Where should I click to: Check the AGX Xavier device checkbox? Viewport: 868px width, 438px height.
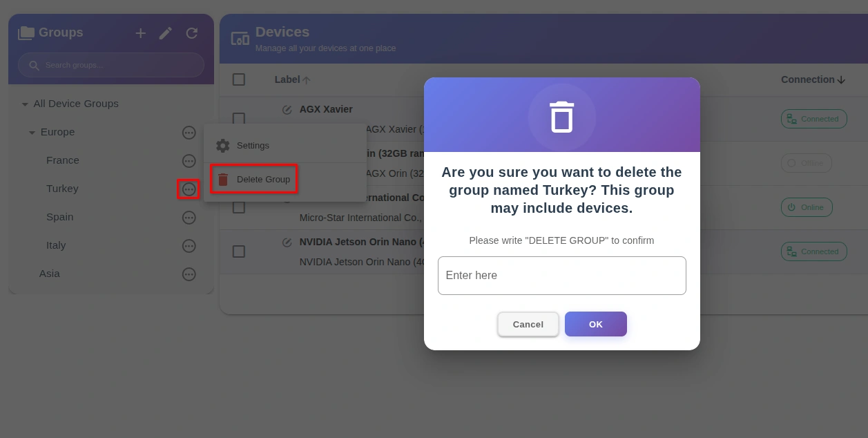click(x=239, y=118)
